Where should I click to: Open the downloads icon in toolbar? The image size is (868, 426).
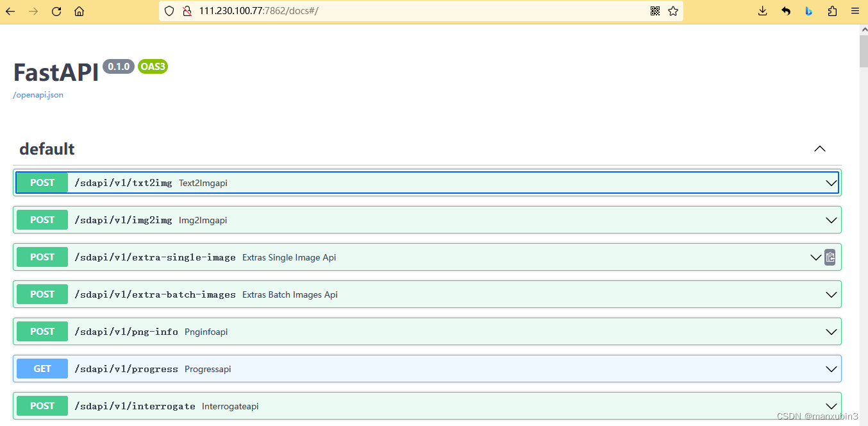click(763, 11)
